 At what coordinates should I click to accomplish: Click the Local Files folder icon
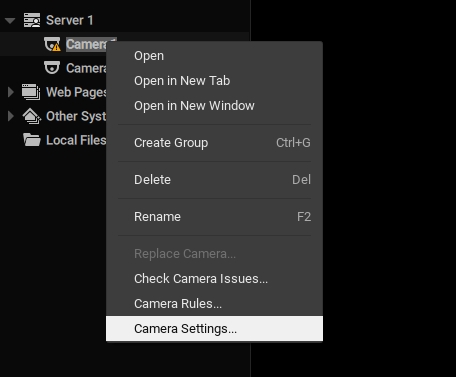click(x=32, y=140)
